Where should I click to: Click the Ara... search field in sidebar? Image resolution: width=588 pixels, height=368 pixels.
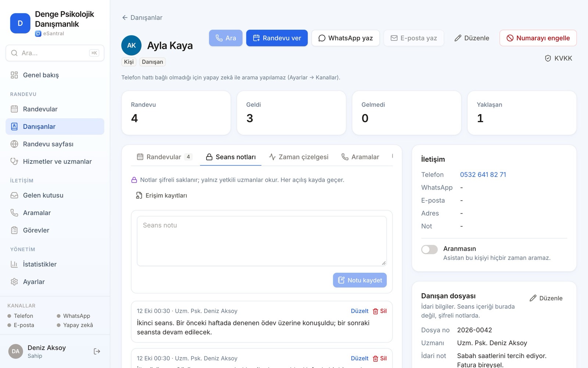click(x=55, y=53)
